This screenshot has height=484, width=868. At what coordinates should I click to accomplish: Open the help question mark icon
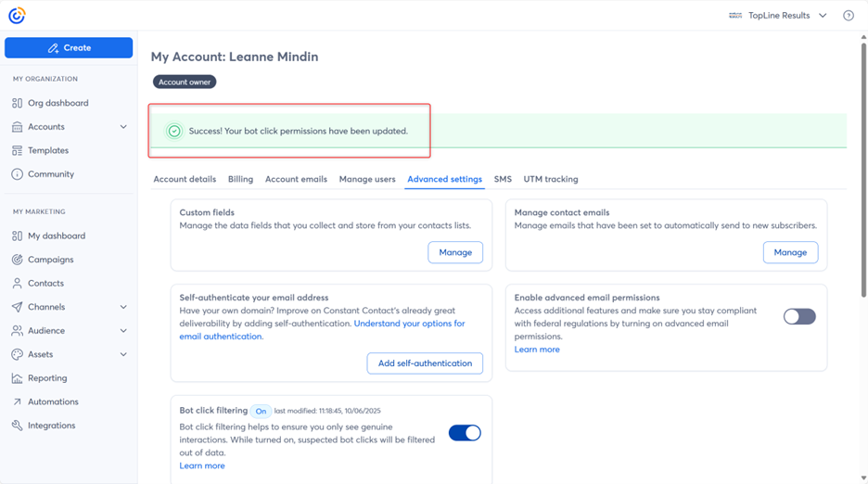848,16
